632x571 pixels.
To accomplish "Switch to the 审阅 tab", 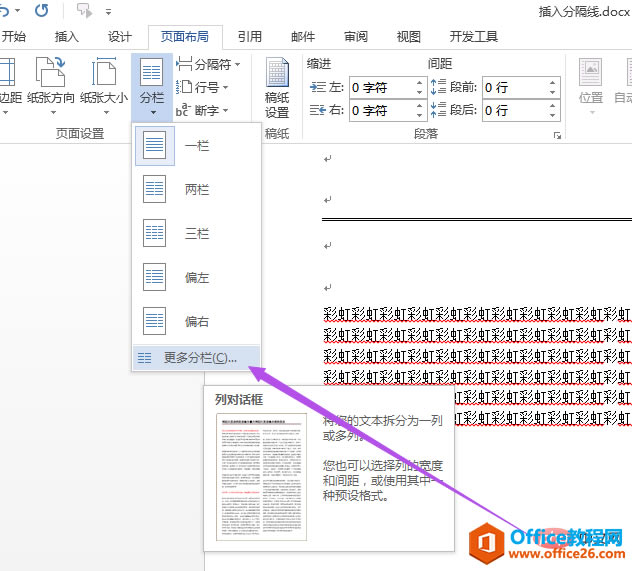I will [x=356, y=37].
